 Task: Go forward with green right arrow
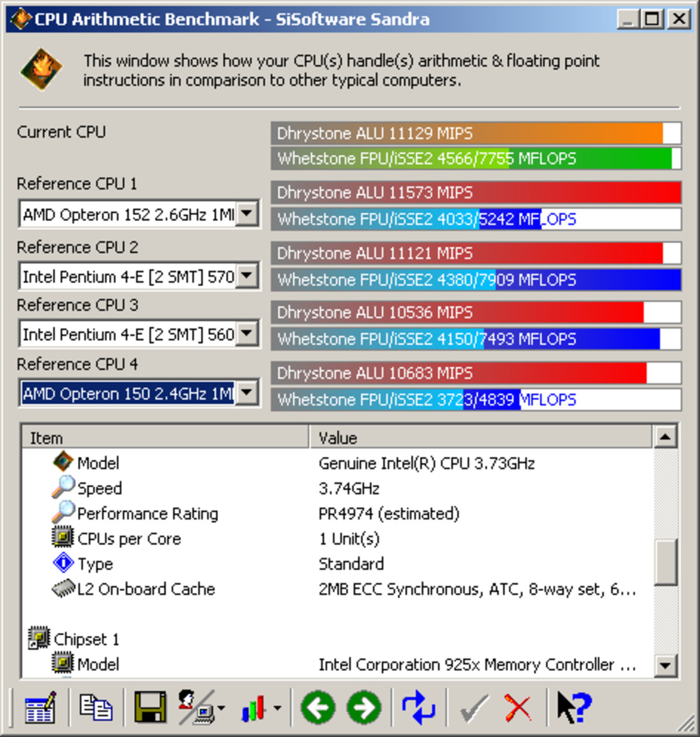[x=364, y=707]
